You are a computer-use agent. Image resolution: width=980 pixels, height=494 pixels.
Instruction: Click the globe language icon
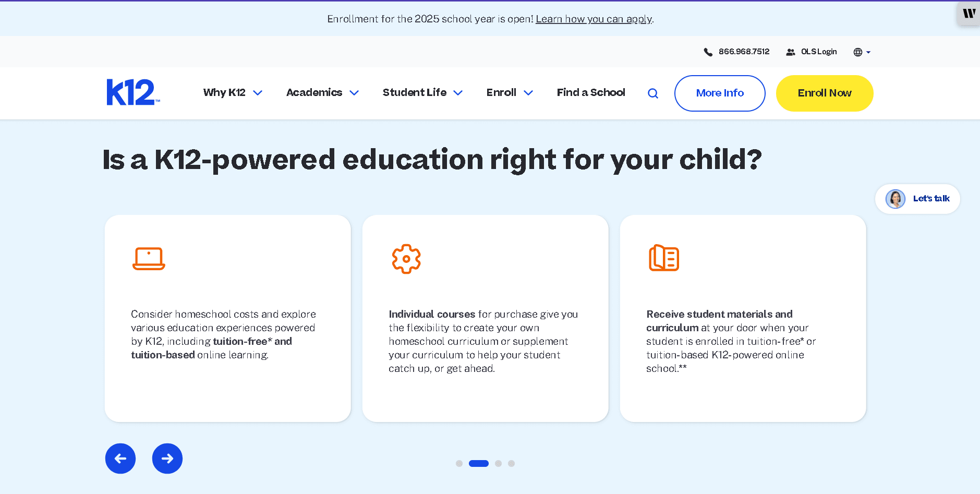pyautogui.click(x=858, y=52)
